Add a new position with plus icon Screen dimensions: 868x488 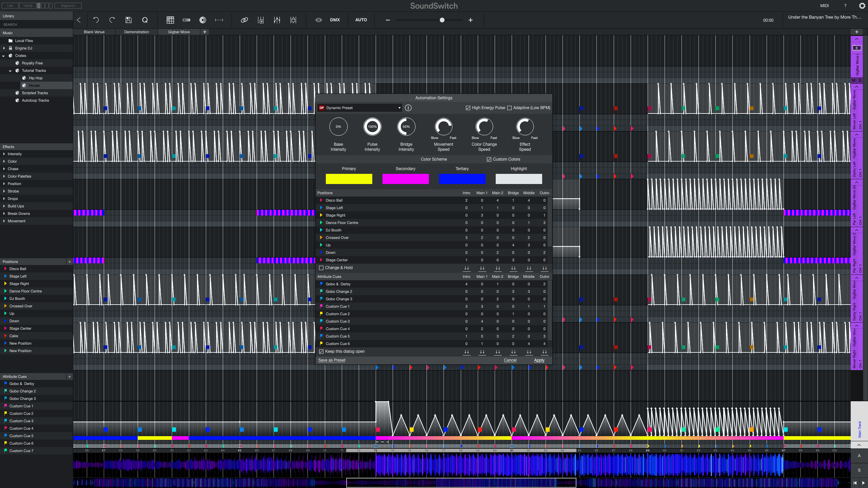coord(70,262)
